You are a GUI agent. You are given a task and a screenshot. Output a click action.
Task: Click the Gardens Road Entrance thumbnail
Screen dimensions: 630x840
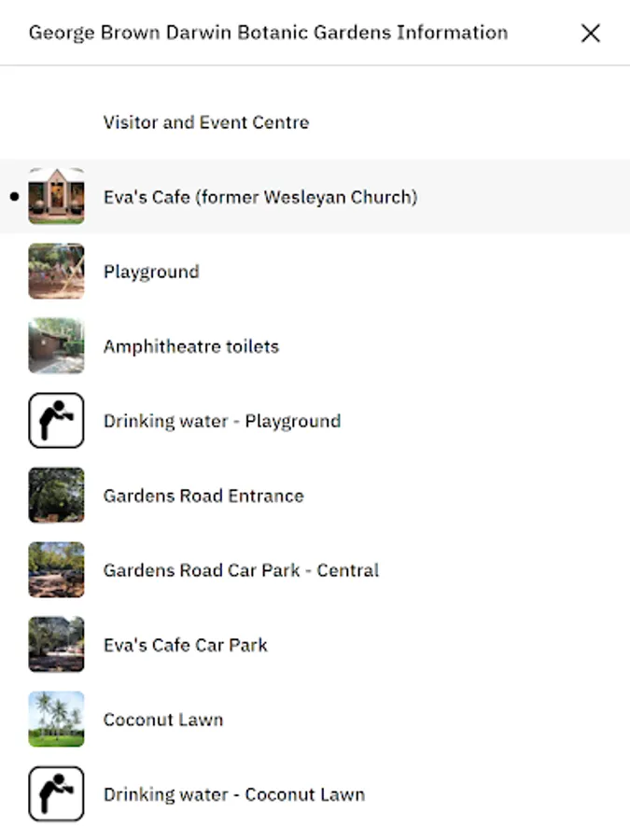click(56, 496)
